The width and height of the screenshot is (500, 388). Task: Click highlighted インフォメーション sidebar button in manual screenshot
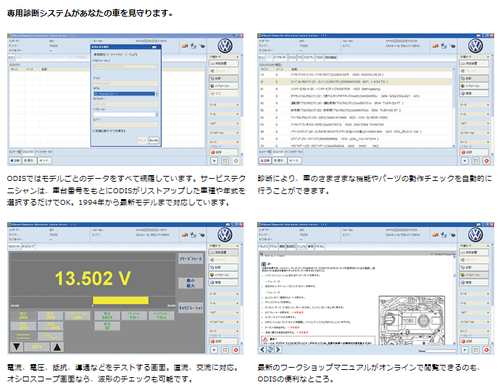474,275
